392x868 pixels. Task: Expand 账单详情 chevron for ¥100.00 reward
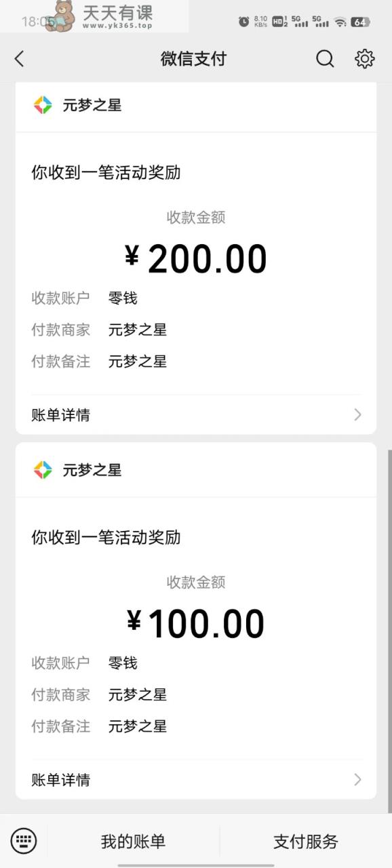click(x=358, y=780)
